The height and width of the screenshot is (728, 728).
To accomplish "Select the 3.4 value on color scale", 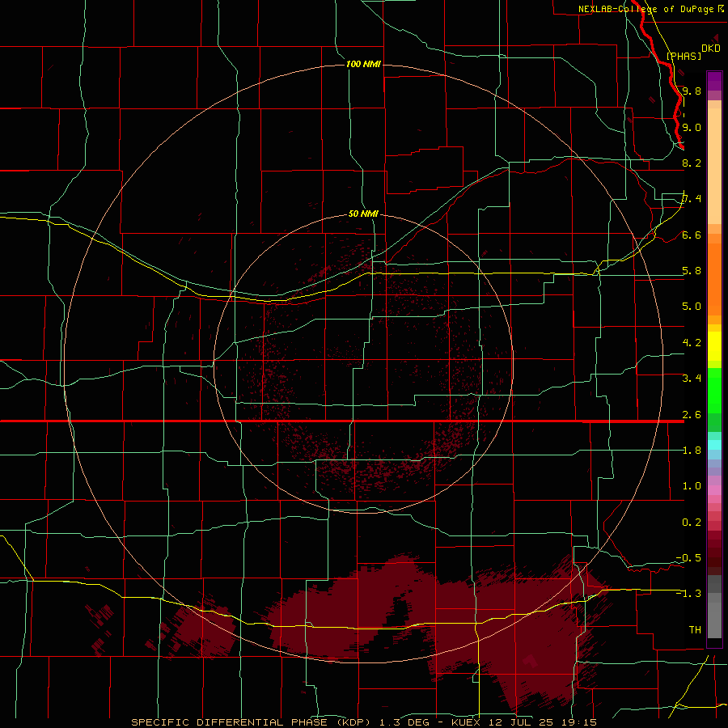I will [692, 379].
